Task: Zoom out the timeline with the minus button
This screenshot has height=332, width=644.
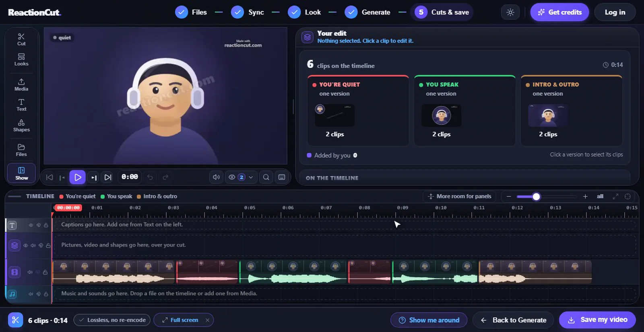Action: (509, 197)
